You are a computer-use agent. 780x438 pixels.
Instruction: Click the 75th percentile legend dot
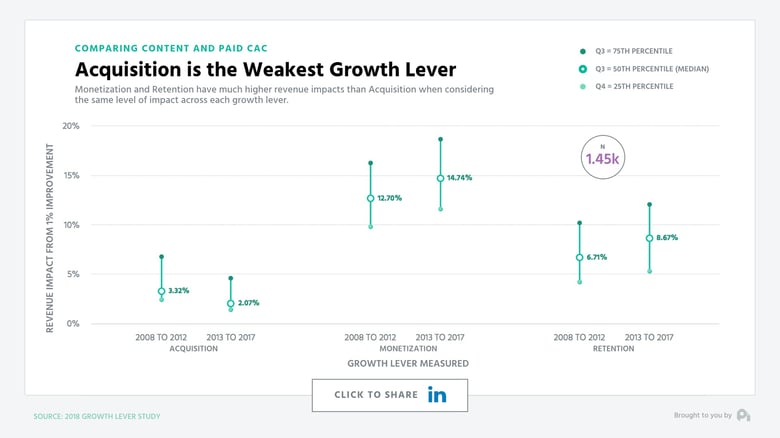(583, 51)
